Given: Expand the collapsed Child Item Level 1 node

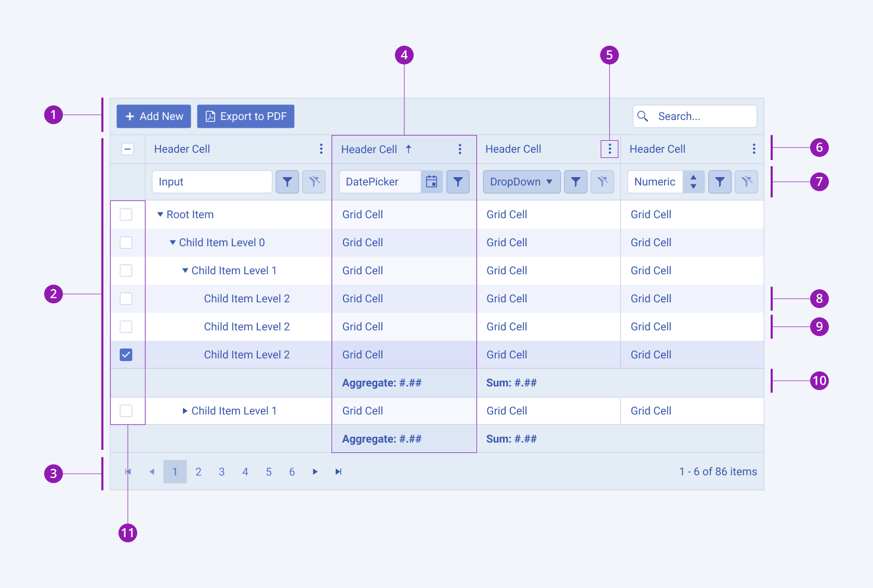Looking at the screenshot, I should pos(185,411).
